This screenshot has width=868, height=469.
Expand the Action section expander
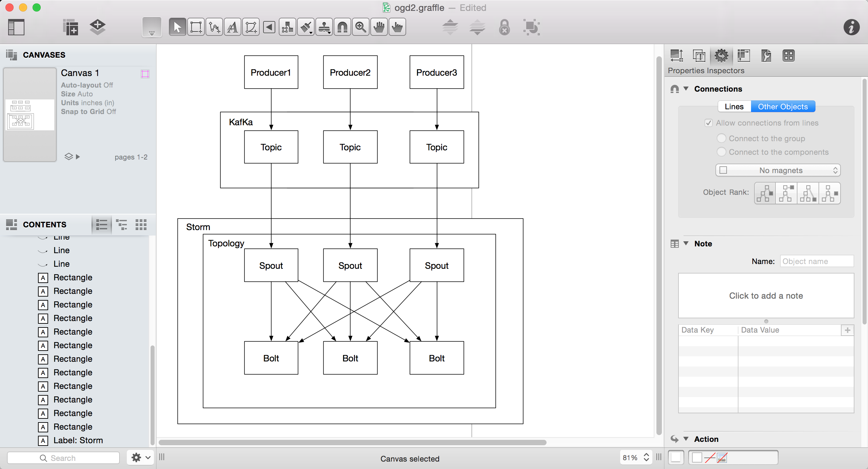[x=688, y=439]
